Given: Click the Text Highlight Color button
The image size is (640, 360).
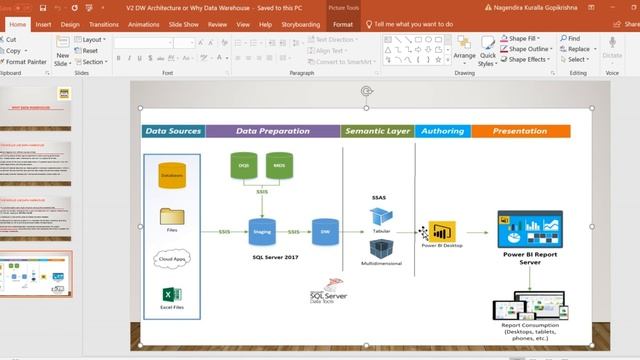Looking at the screenshot, I should [x=204, y=58].
